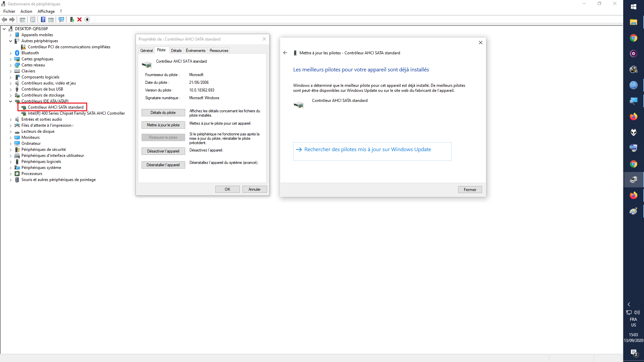Image resolution: width=644 pixels, height=362 pixels.
Task: Toggle the console tree show/hide toolbar icon
Action: coord(22,19)
